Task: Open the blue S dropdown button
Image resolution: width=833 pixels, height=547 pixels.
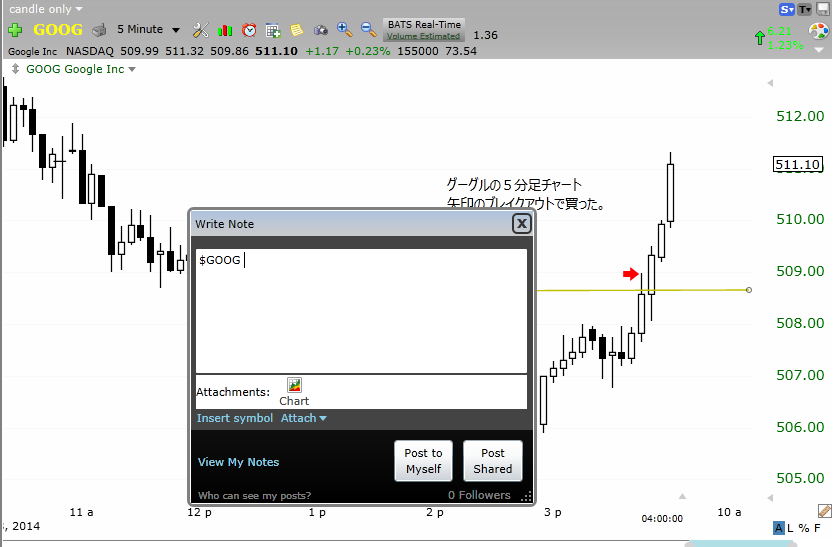Action: (x=787, y=8)
